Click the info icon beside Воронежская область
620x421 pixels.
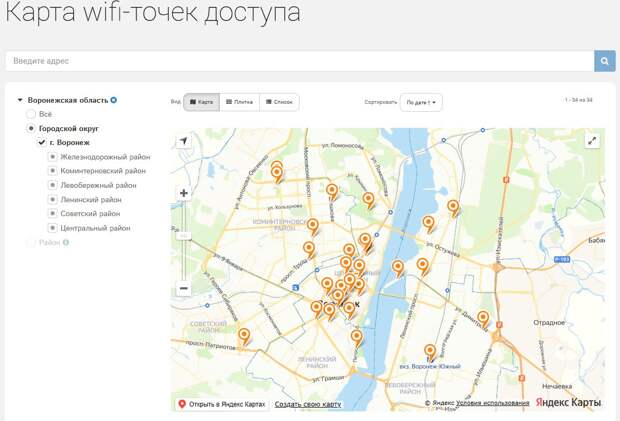pos(114,100)
